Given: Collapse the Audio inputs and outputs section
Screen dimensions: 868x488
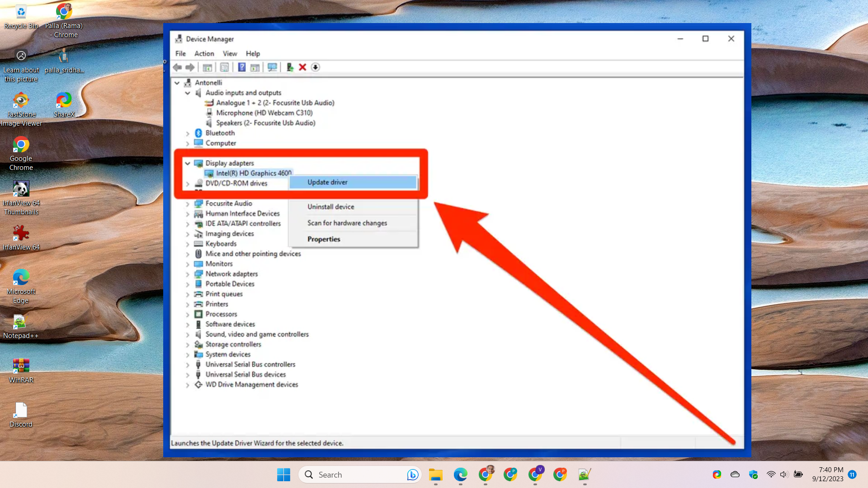Looking at the screenshot, I should click(x=188, y=93).
